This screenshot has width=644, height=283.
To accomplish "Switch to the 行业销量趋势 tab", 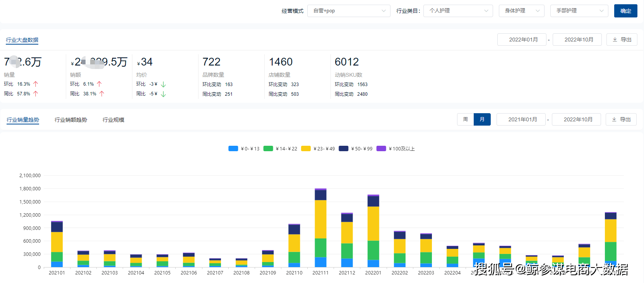I will tap(23, 120).
